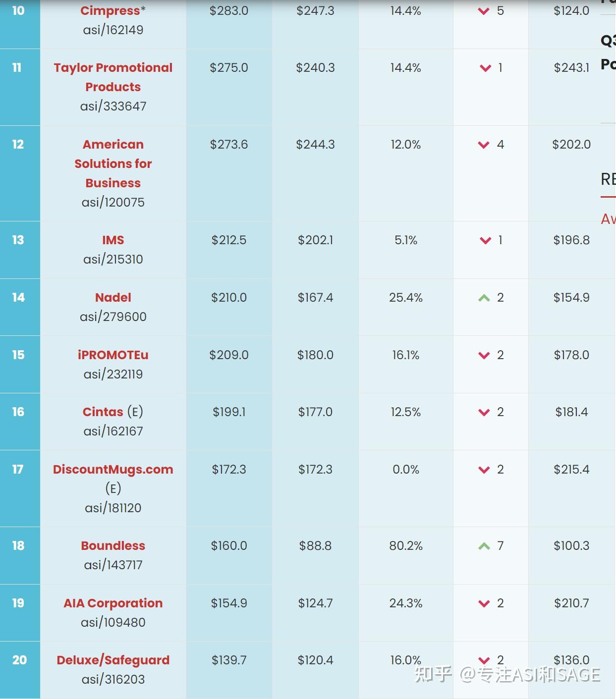Click red down arrow in American Solutions row
The image size is (616, 699).
tap(484, 145)
